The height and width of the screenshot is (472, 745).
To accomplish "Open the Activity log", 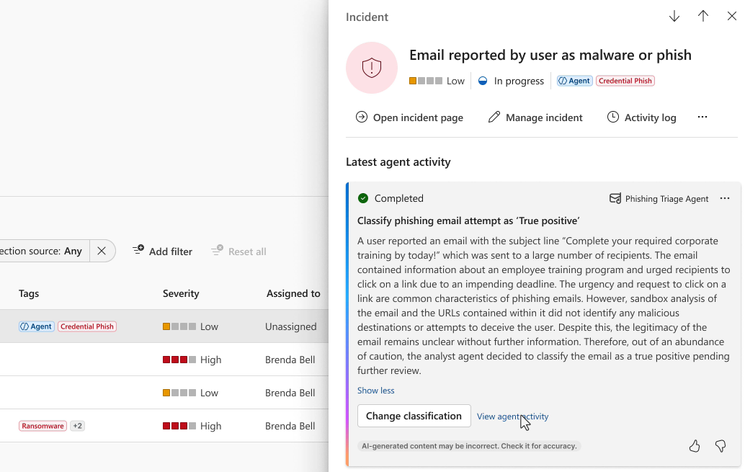I will [x=641, y=117].
